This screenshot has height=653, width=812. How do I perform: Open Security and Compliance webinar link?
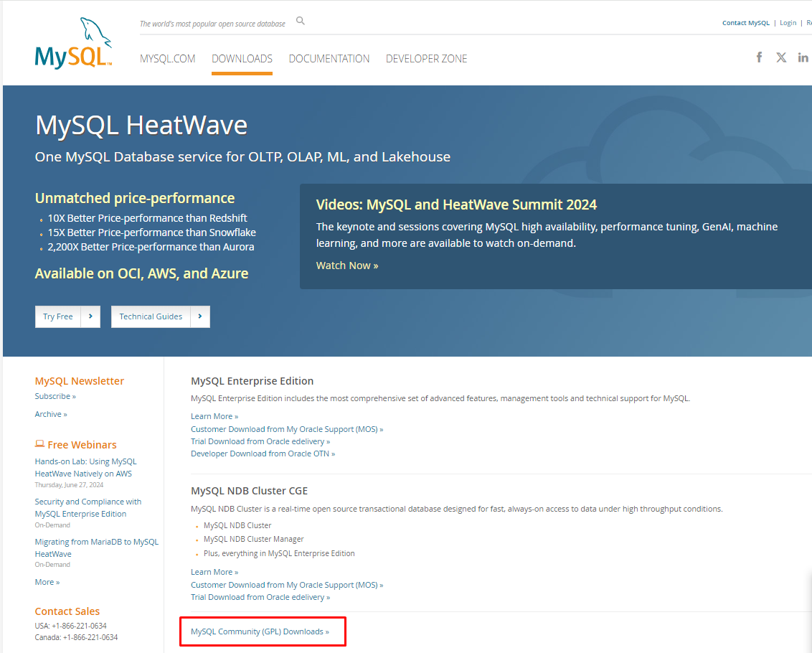(x=88, y=507)
